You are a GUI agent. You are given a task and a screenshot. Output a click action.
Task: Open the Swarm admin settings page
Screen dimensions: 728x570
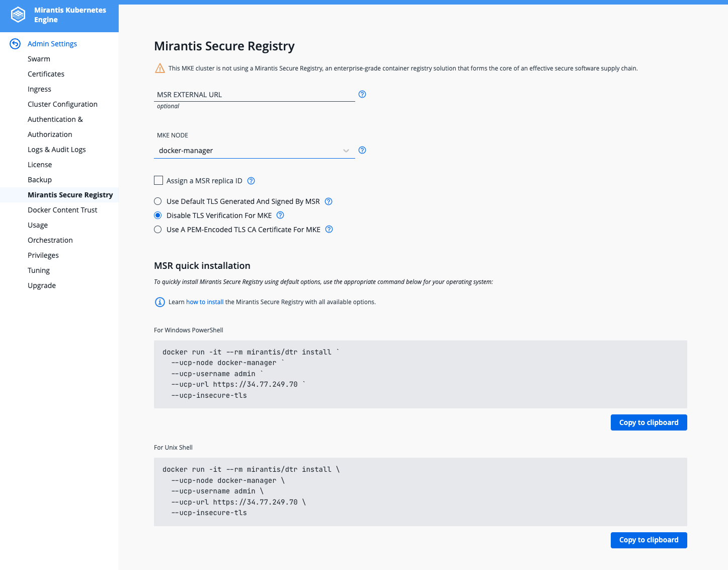(39, 59)
